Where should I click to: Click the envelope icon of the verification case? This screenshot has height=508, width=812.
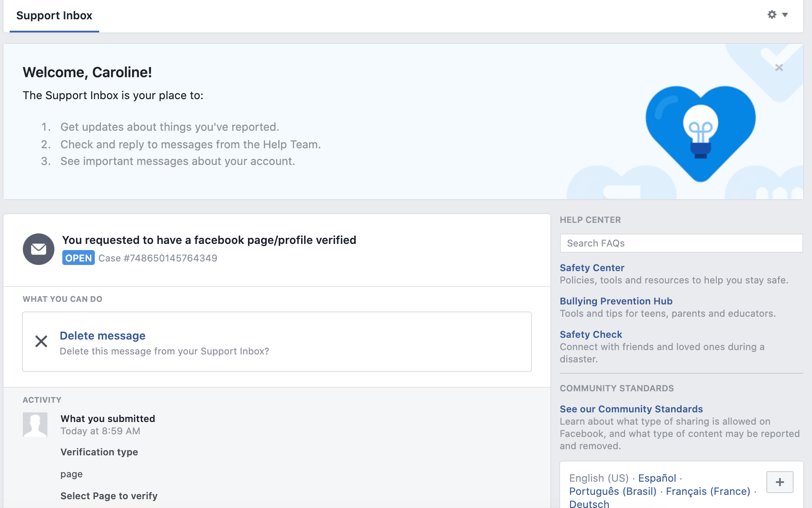[x=39, y=249]
